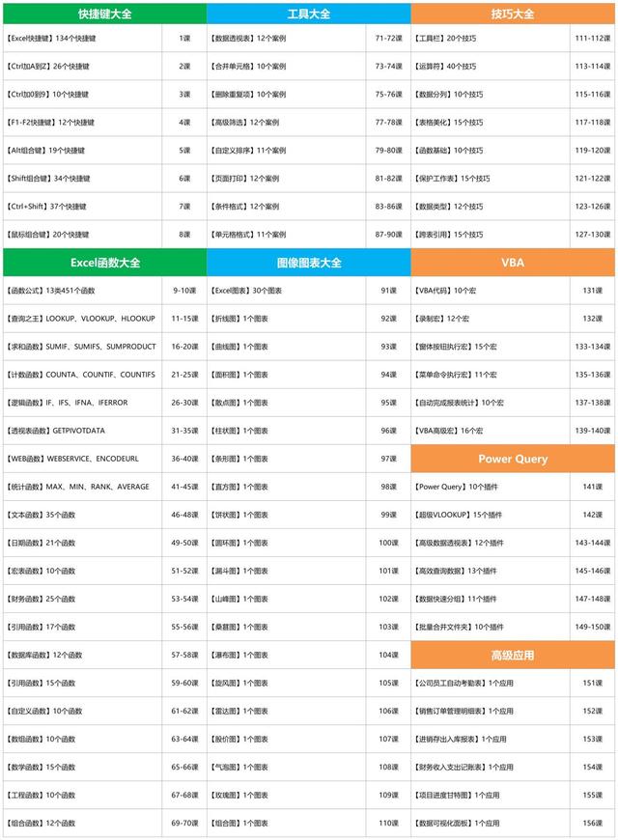
Task: Click the 【VBA高级宏】16个宏 cell
Action: [x=491, y=431]
